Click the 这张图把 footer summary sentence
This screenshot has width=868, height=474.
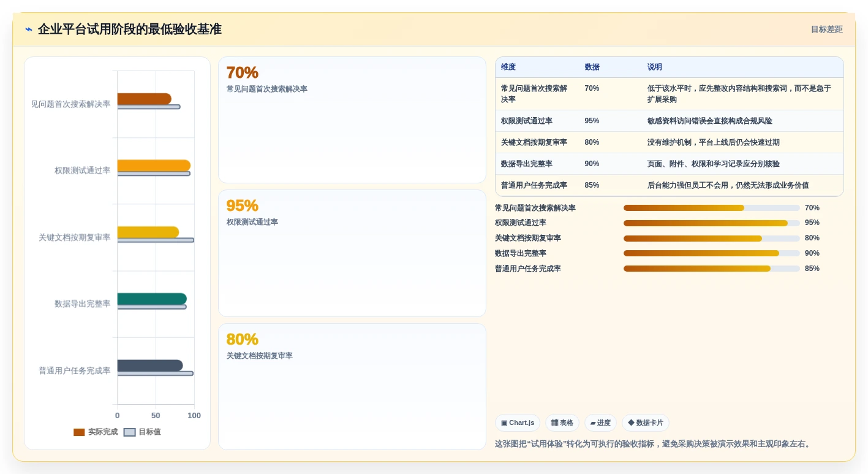654,444
